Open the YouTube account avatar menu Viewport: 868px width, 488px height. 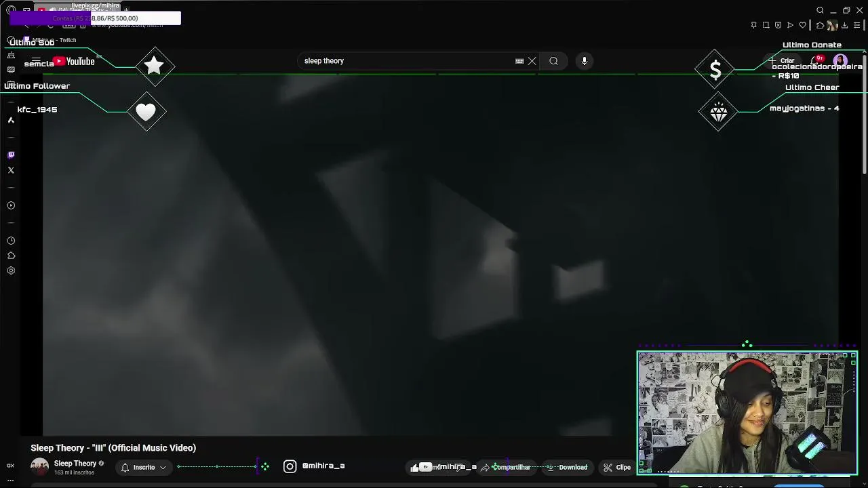tap(840, 61)
